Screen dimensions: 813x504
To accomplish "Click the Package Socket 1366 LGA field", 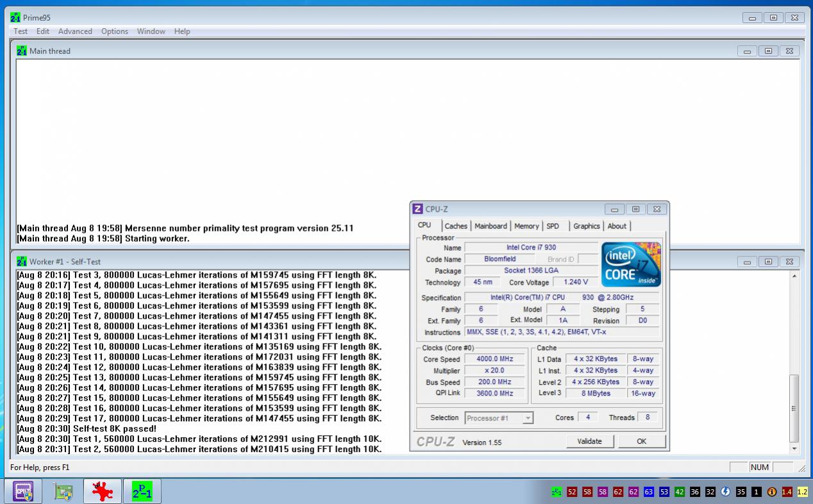I will (x=531, y=271).
